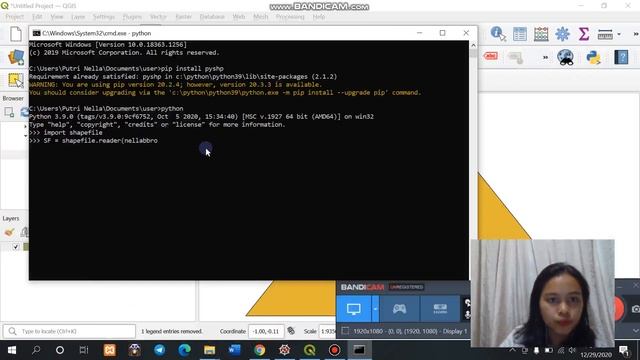The width and height of the screenshot is (640, 360).
Task: Click the Scale value field
Action: tap(327, 331)
